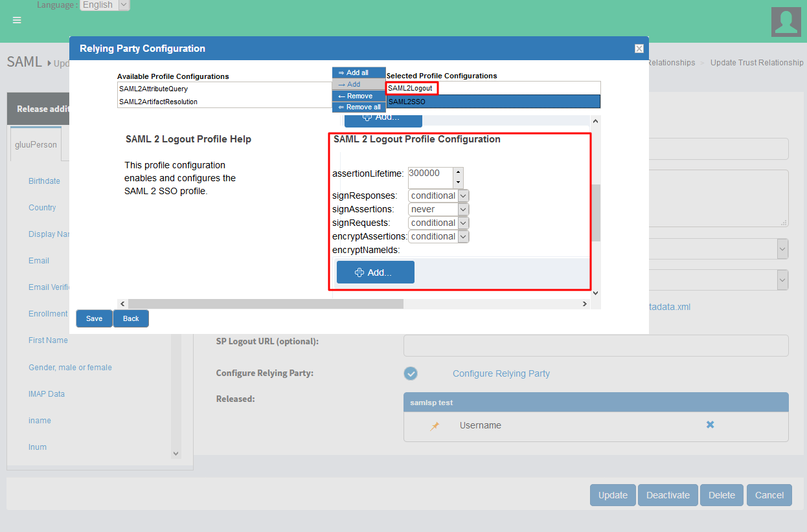Select the First Name attribute
This screenshot has height=532, width=807.
tap(48, 340)
